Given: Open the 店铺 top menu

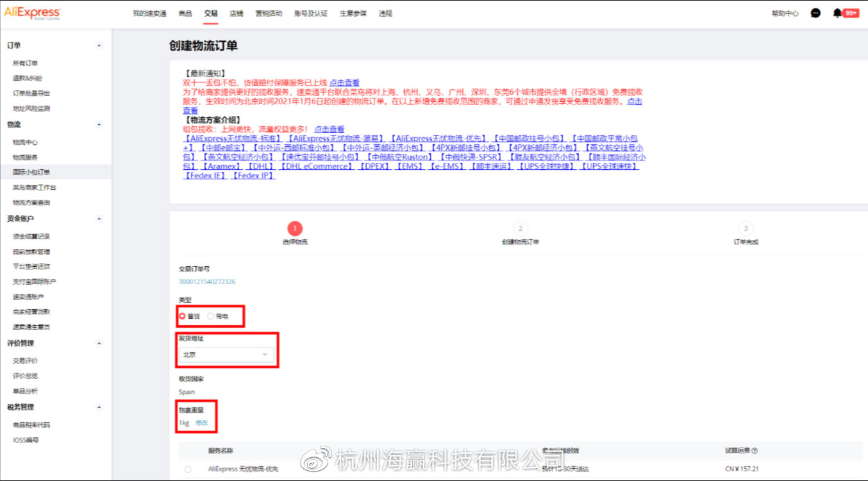Looking at the screenshot, I should 237,13.
